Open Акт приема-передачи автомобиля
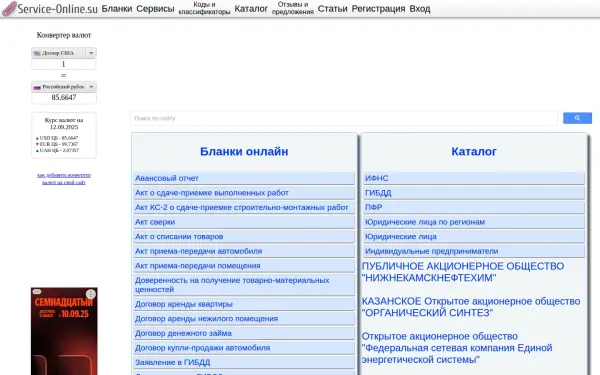Screen dimensions: 600x375 [x=244, y=251]
